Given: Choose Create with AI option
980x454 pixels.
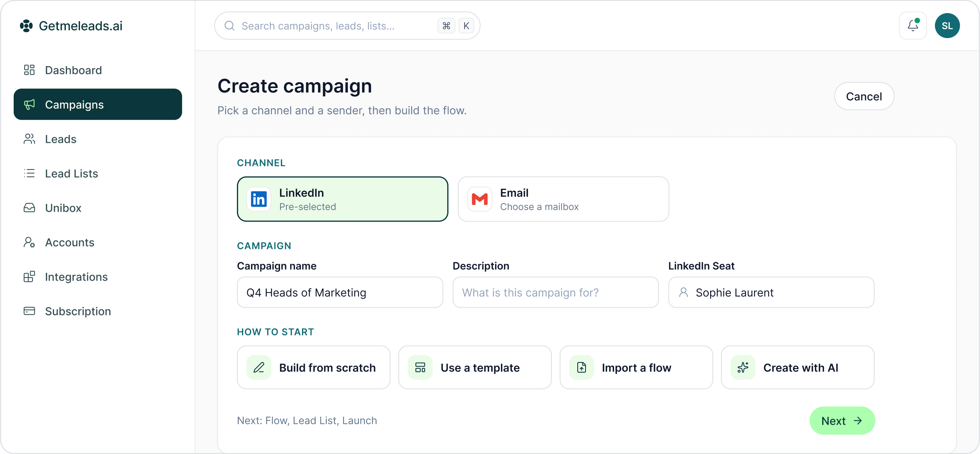Looking at the screenshot, I should 798,368.
